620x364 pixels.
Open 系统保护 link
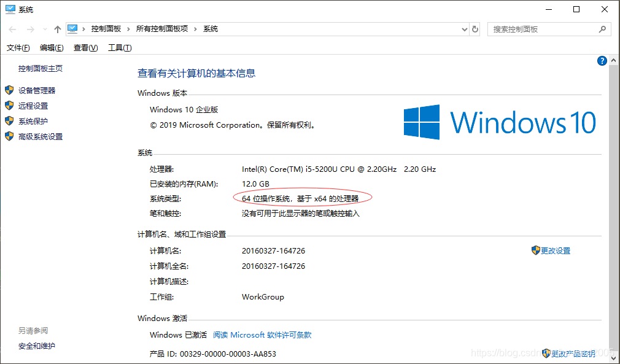pos(33,122)
